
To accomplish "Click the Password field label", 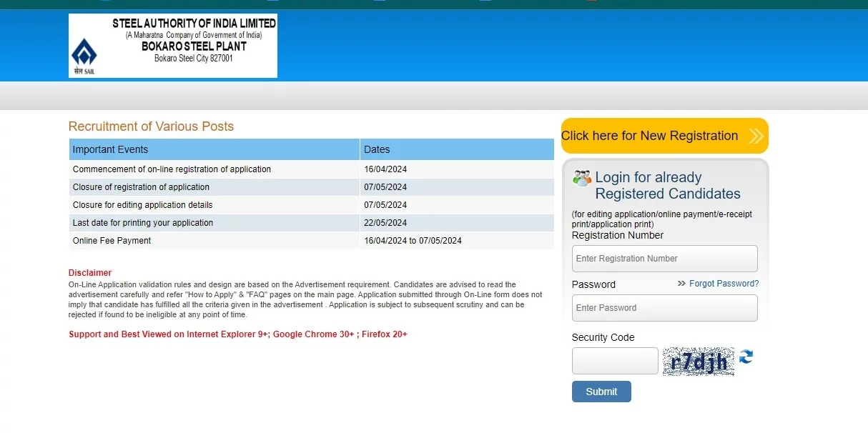I will click(593, 284).
